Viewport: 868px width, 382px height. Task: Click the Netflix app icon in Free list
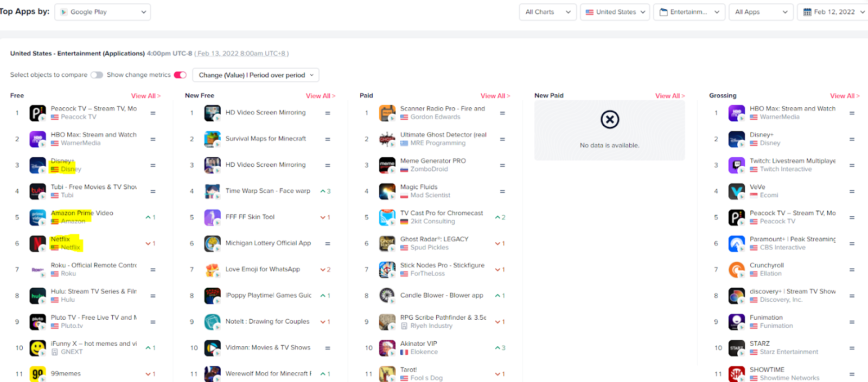tap(37, 243)
